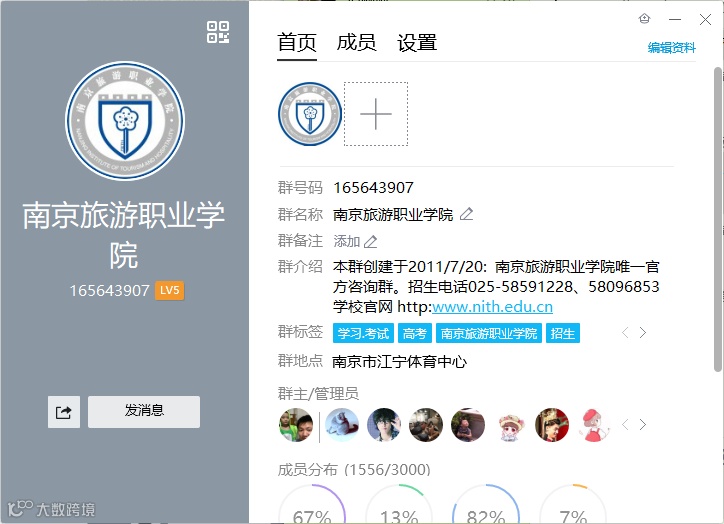Open the red-background crowned person avatar
The width and height of the screenshot is (724, 524).
552,425
